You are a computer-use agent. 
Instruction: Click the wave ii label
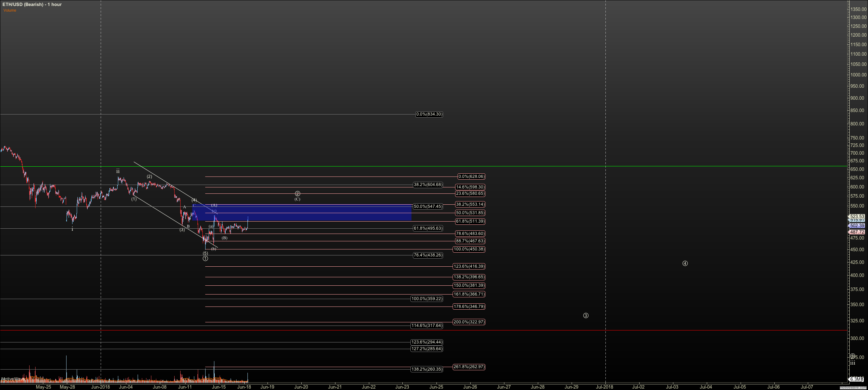[118, 171]
